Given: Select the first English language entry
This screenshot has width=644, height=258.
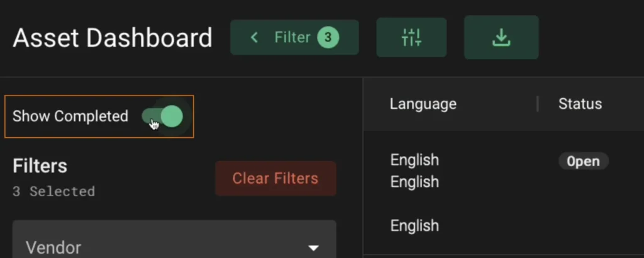Looking at the screenshot, I should 414,160.
